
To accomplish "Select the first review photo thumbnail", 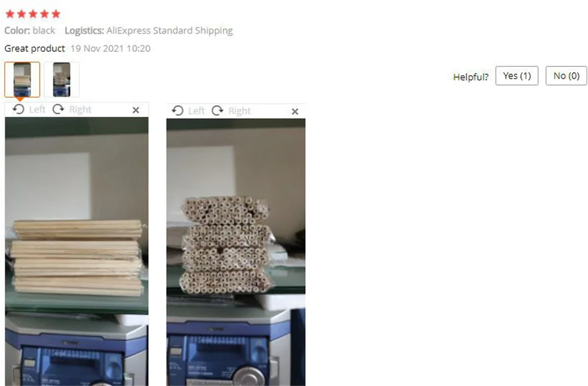I will (x=22, y=79).
